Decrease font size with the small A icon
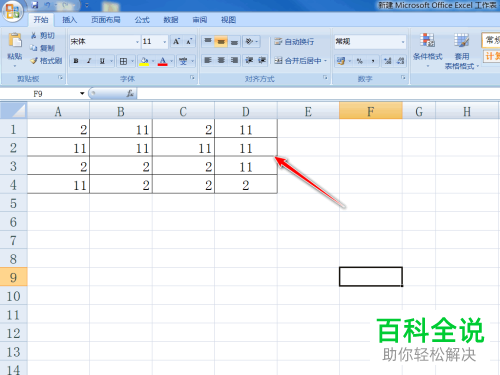Screen dimensions: 500x375 pyautogui.click(x=189, y=41)
